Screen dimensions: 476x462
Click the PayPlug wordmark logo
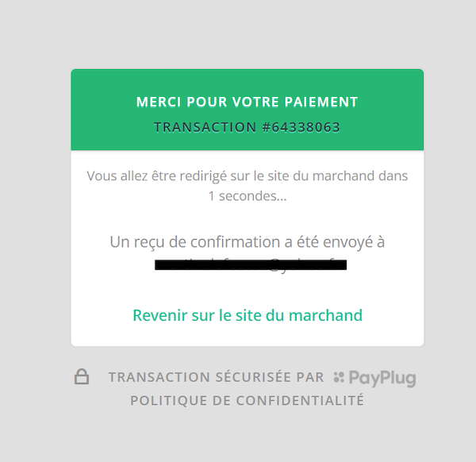[x=382, y=379]
